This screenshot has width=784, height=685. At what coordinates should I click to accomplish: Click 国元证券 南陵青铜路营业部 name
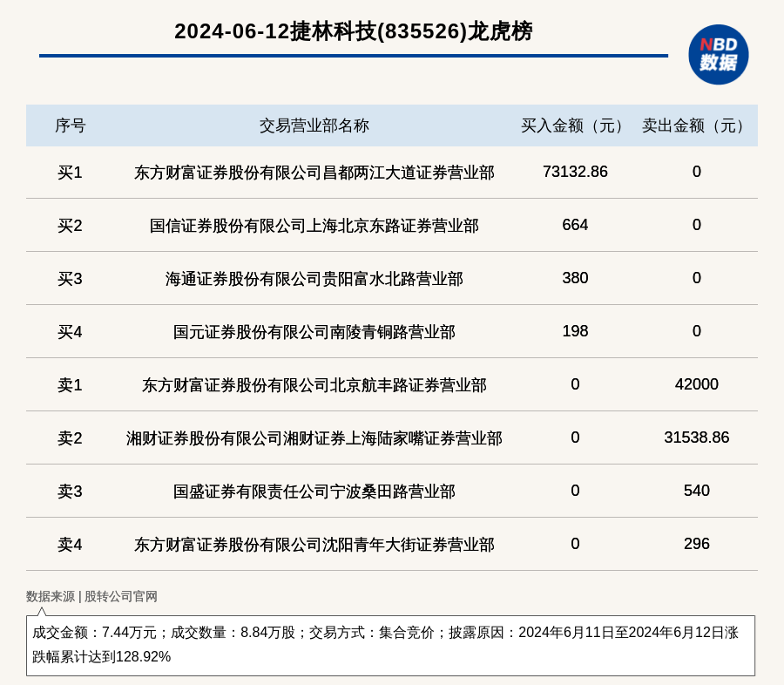[314, 332]
